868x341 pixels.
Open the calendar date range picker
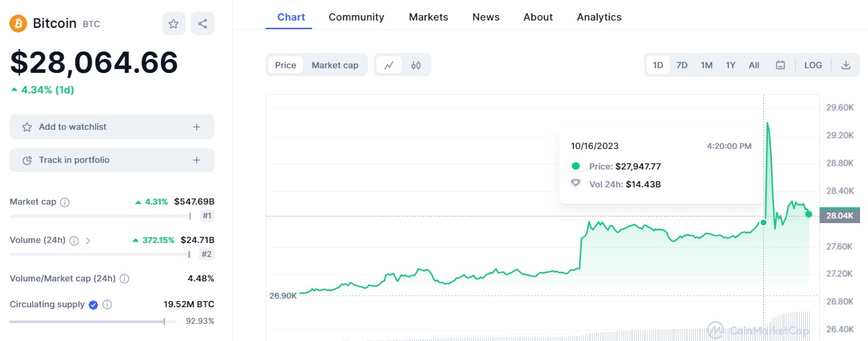pyautogui.click(x=781, y=65)
